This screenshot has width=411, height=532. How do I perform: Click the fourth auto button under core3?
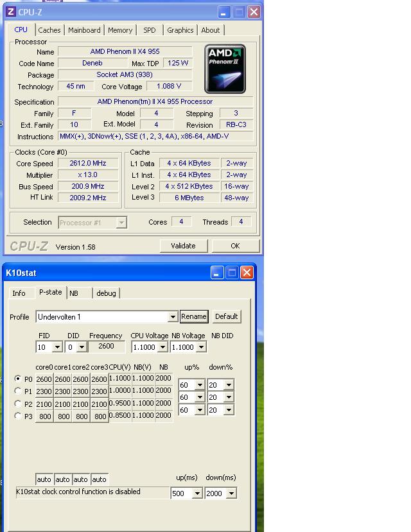point(100,479)
